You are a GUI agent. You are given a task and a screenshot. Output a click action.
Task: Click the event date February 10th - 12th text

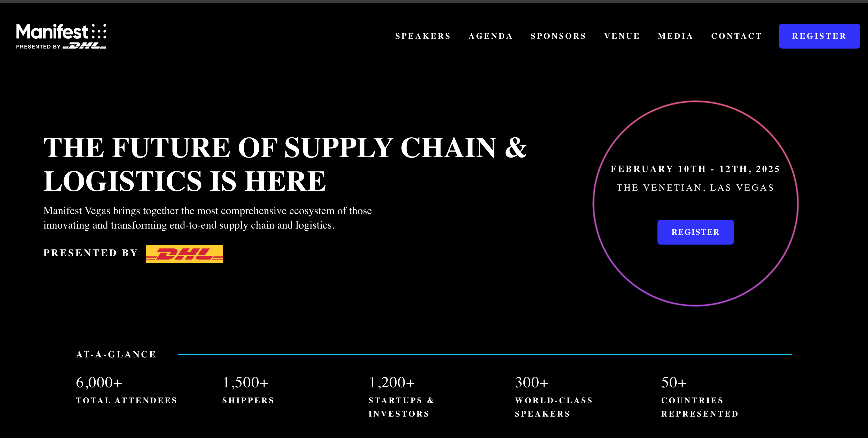[x=696, y=169]
